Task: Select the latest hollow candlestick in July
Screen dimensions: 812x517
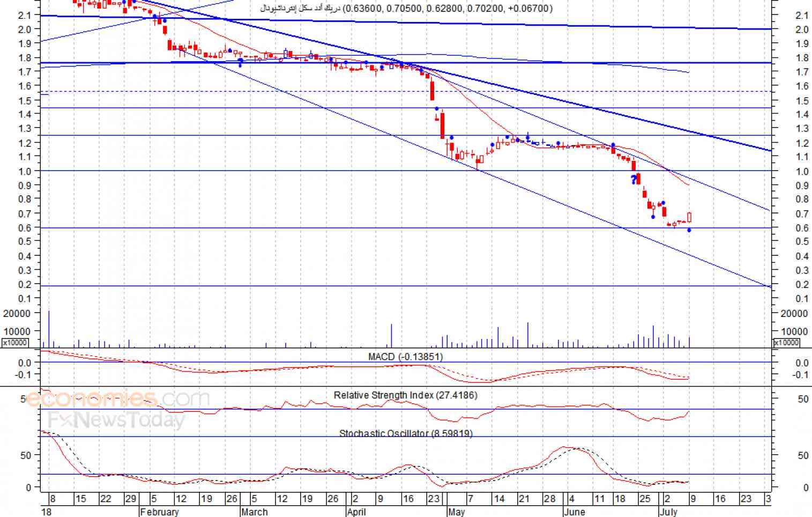Action: point(689,217)
